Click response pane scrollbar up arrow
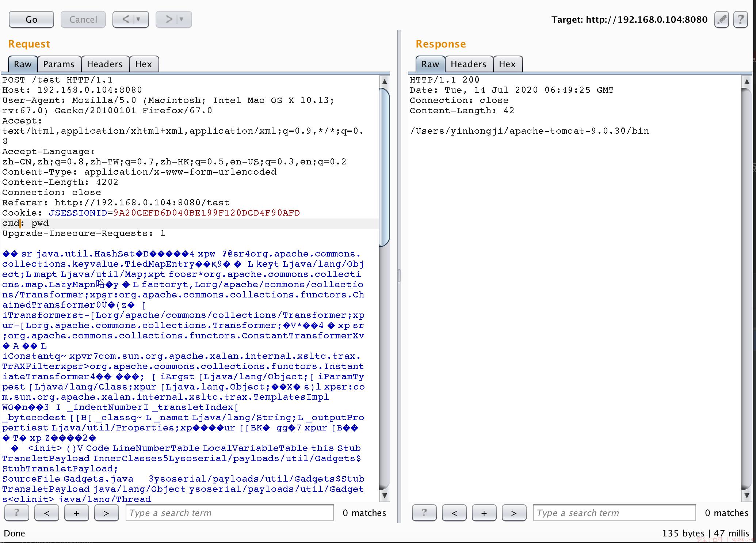 (x=747, y=81)
